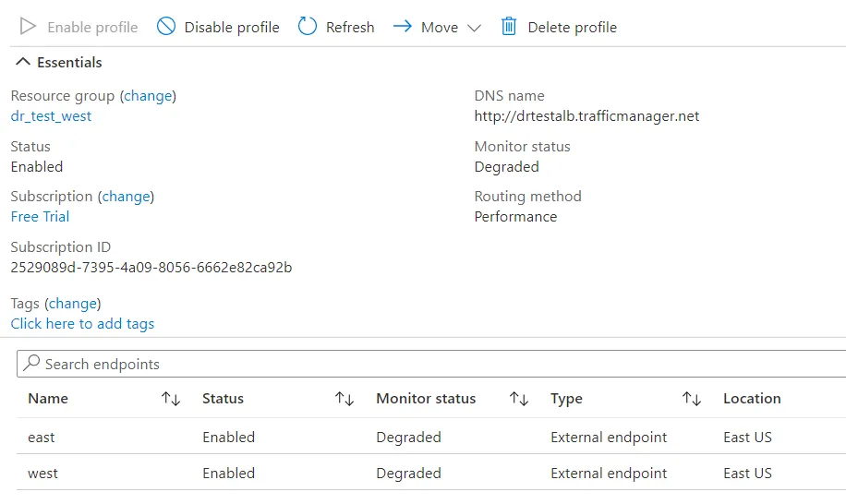This screenshot has width=846, height=504.
Task: Sort endpoints by Type column arrows
Action: 692,399
